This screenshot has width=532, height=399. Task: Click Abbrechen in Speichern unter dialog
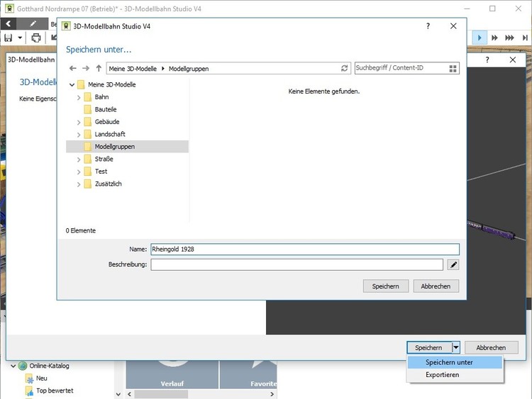pos(436,286)
